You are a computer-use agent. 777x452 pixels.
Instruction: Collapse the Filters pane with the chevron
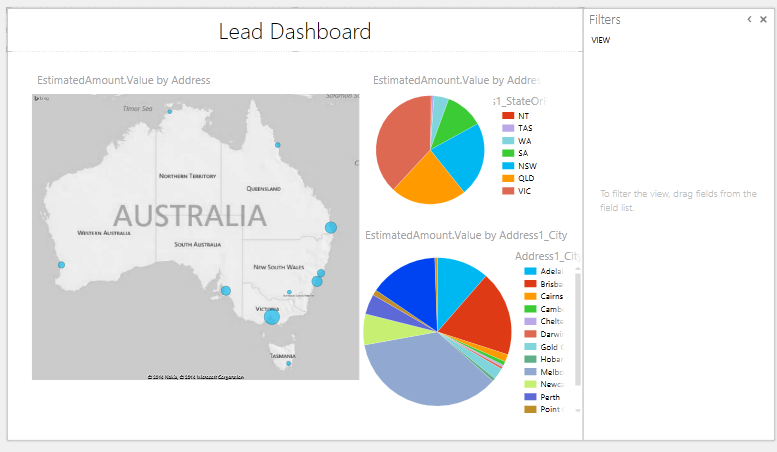click(x=749, y=20)
